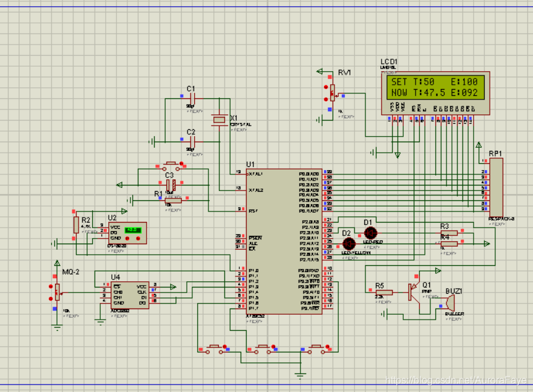The height and width of the screenshot is (392, 533).
Task: Click the D1 red LED
Action: point(370,233)
